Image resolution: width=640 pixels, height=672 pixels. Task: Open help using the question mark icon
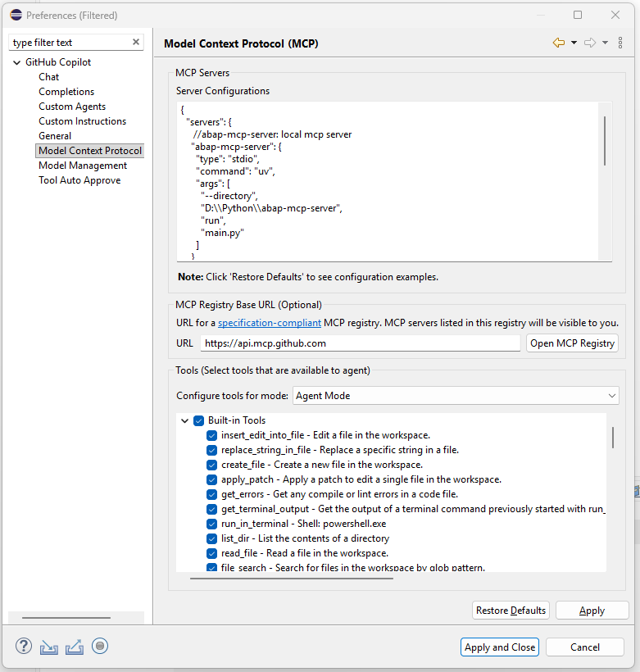24,646
